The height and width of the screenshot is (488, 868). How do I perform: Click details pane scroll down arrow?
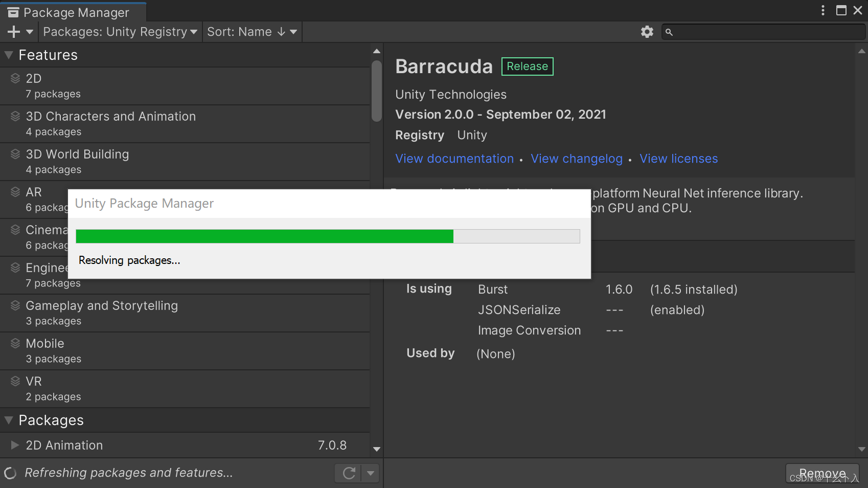tap(862, 449)
